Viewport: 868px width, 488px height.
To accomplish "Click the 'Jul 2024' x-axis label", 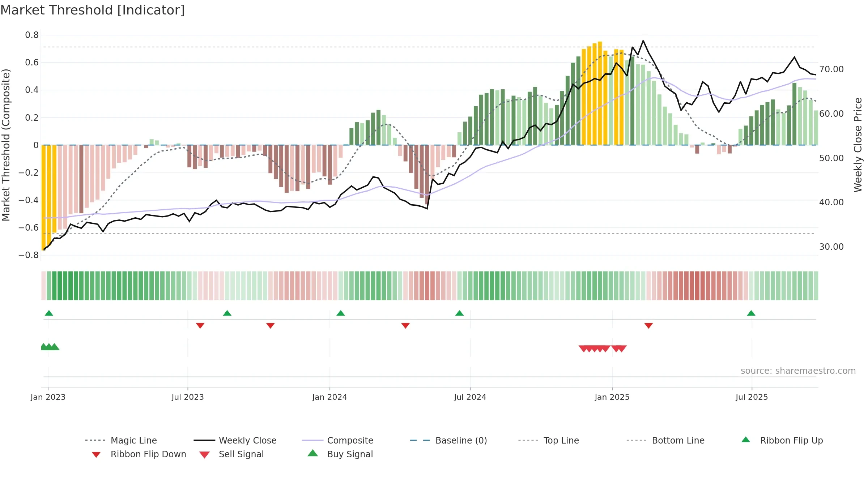I will [470, 397].
